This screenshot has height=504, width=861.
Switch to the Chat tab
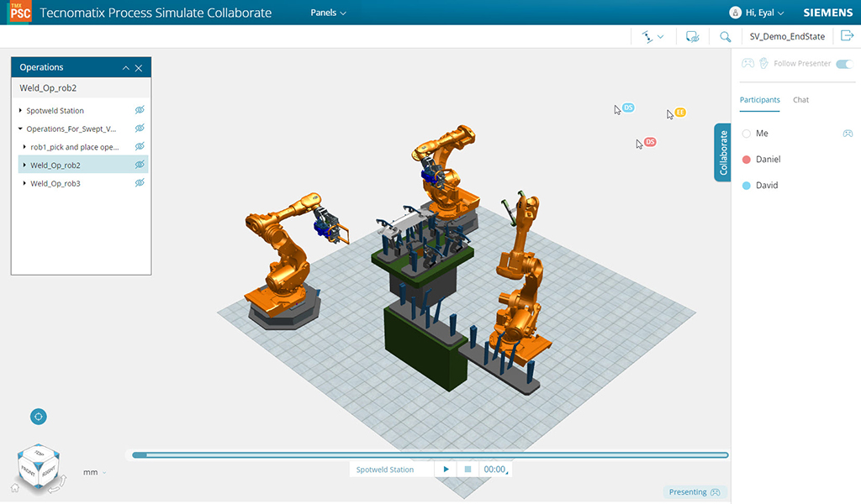(800, 100)
